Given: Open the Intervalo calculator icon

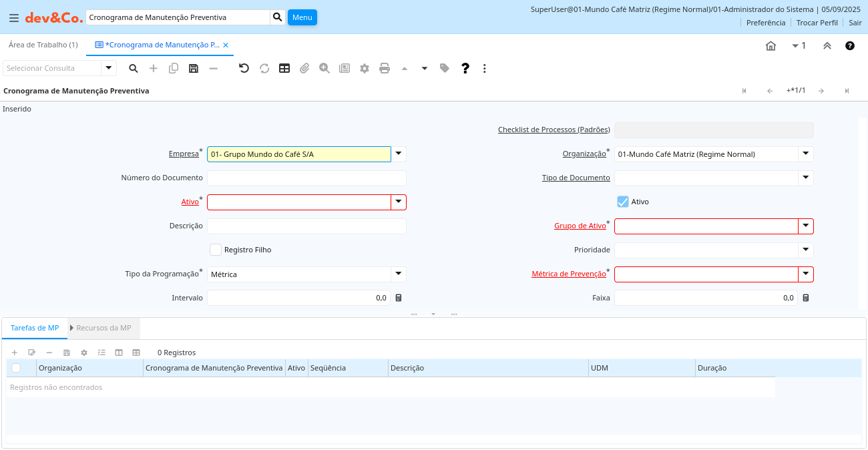Looking at the screenshot, I should (x=399, y=298).
